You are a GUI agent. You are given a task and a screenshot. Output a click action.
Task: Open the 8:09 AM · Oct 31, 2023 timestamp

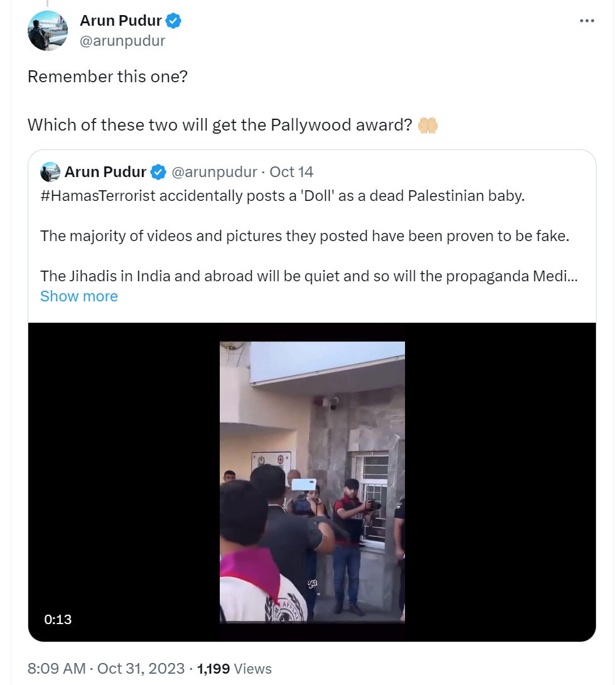[x=106, y=669]
